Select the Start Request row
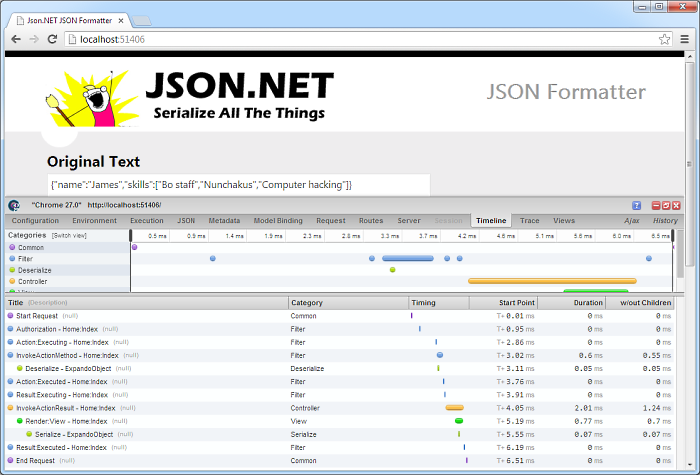The height and width of the screenshot is (475, 700). tap(339, 316)
